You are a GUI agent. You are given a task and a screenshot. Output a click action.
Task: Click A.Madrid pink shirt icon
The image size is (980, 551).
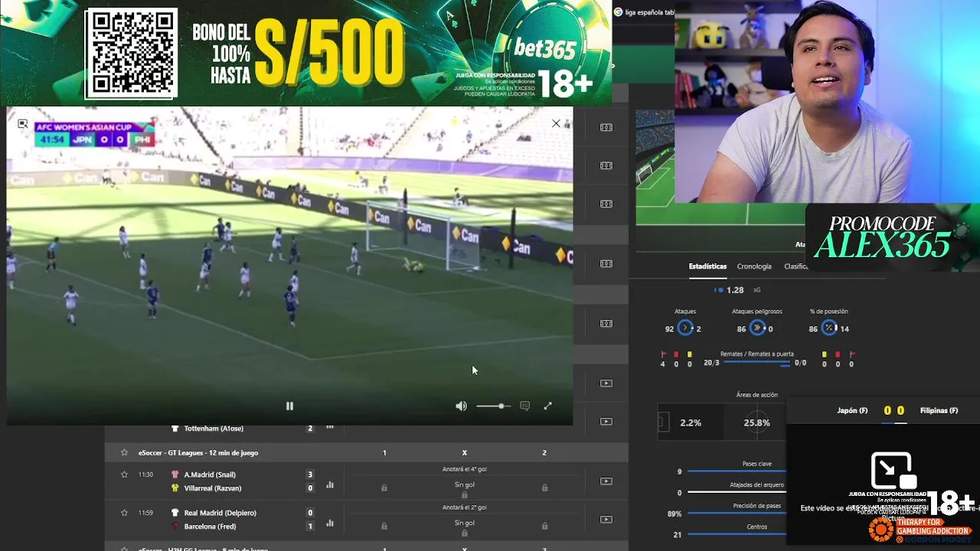[175, 474]
